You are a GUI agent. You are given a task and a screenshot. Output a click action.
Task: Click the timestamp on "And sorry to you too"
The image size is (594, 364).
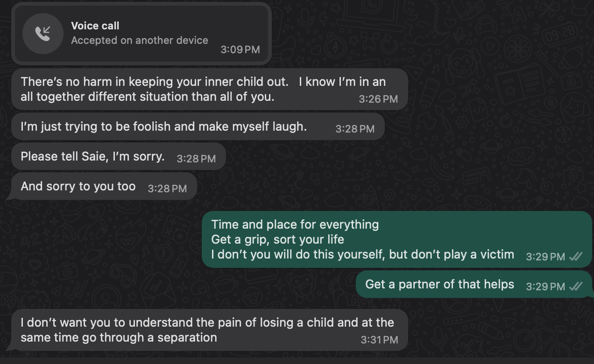pyautogui.click(x=167, y=189)
